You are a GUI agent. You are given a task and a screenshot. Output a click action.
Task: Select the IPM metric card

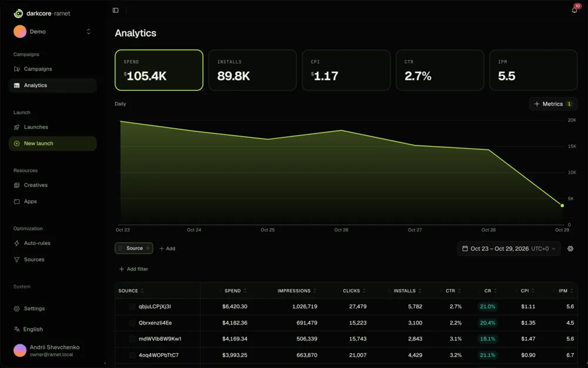(x=533, y=70)
